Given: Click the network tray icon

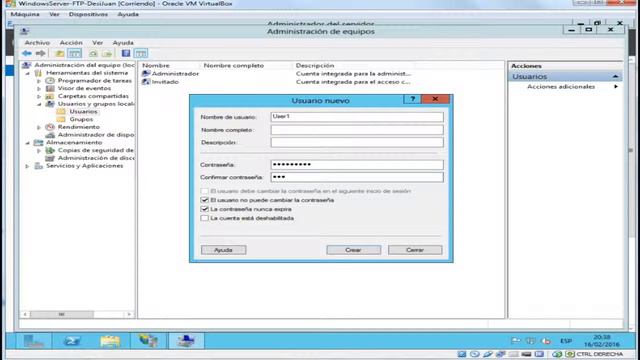Looking at the screenshot, I should (x=531, y=340).
